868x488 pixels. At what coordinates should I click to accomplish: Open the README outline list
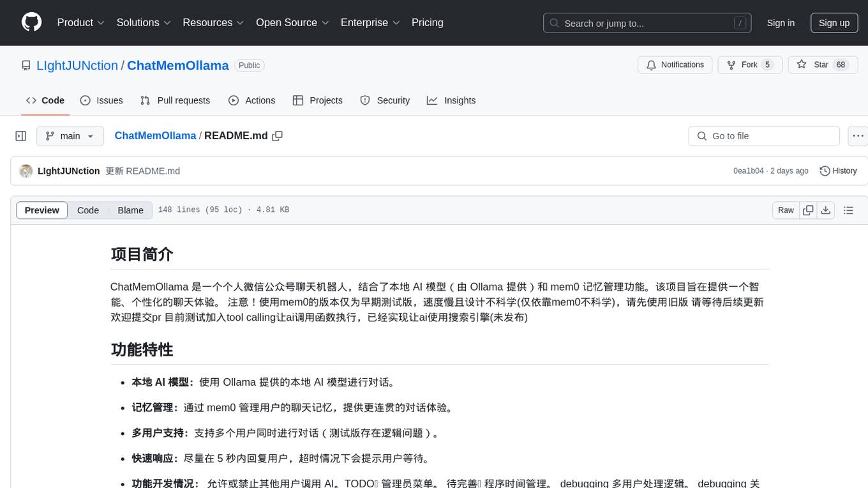tap(848, 210)
